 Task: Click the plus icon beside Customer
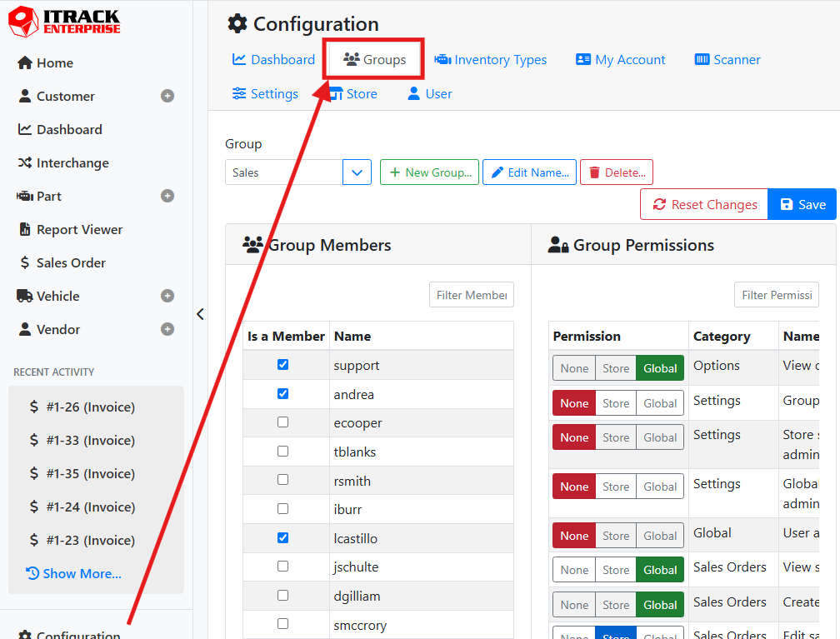point(167,96)
